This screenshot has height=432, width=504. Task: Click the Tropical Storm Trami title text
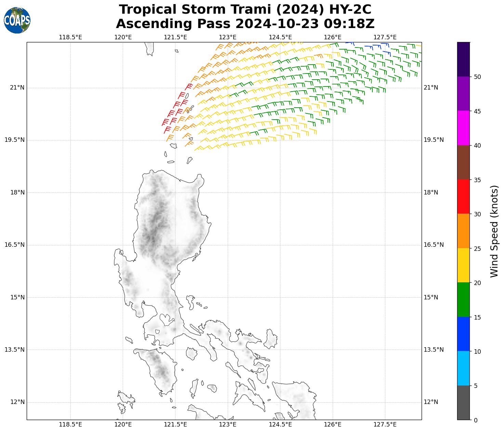pos(245,10)
